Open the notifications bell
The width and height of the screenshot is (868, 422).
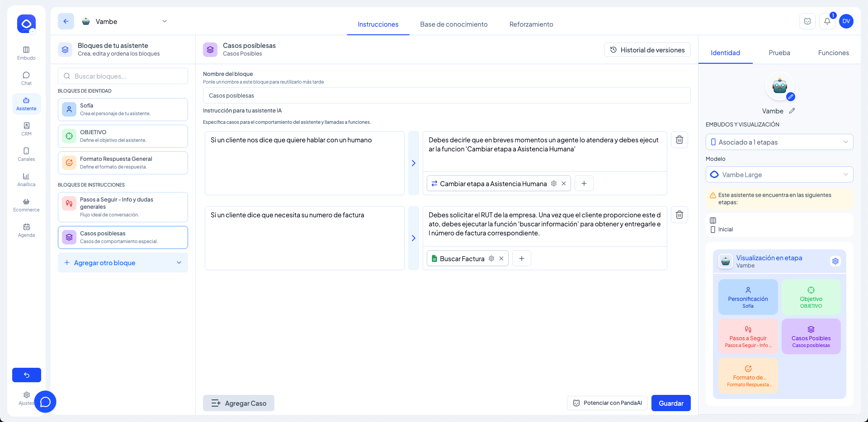tap(827, 21)
